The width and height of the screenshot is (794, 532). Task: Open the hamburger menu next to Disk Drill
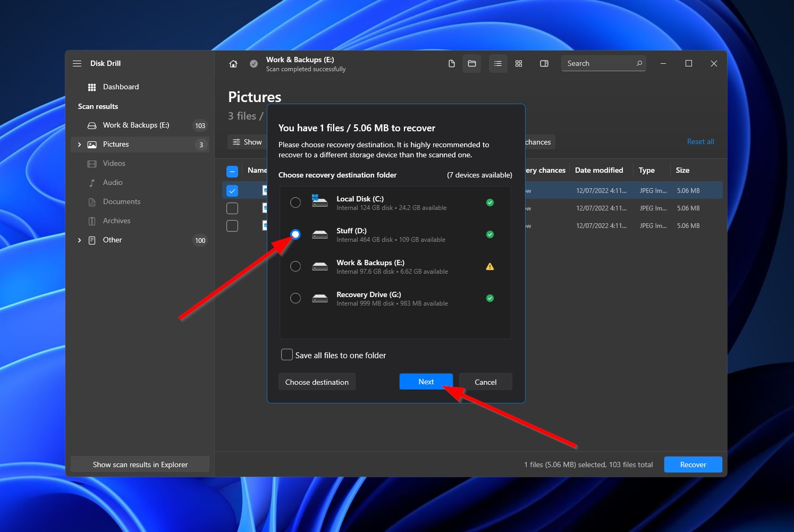click(77, 63)
